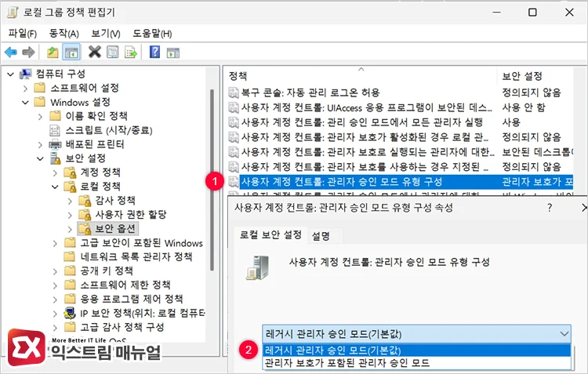Choose 관리자 보호가 포함된 관리자 승인 모드 option

point(416,363)
